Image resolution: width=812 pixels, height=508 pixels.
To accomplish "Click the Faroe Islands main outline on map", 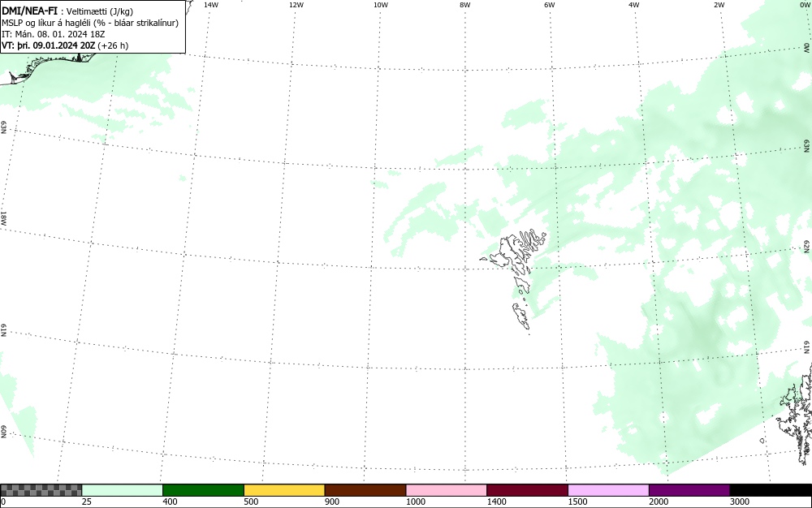I will [518, 253].
